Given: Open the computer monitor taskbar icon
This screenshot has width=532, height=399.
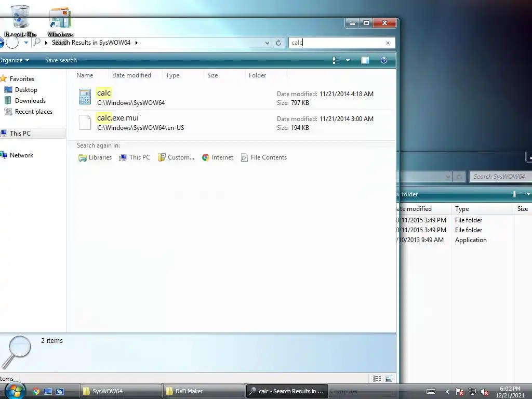Looking at the screenshot, I should pos(48,391).
